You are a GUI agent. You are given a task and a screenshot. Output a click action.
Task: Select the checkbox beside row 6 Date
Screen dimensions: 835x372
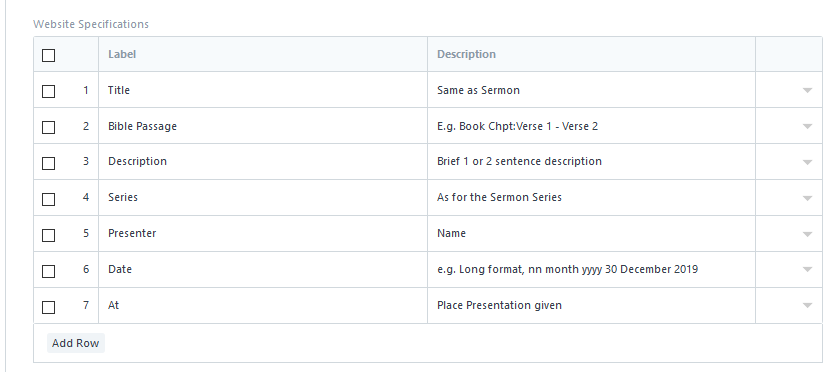tap(48, 271)
